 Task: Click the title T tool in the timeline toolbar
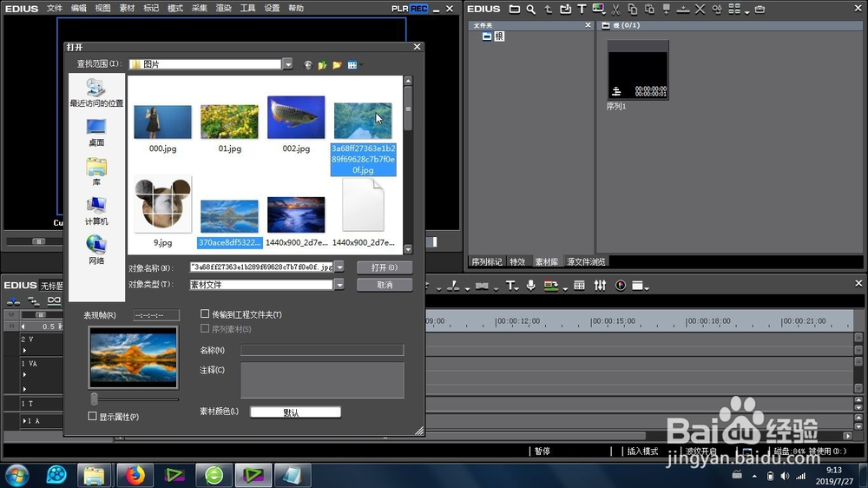(x=510, y=286)
